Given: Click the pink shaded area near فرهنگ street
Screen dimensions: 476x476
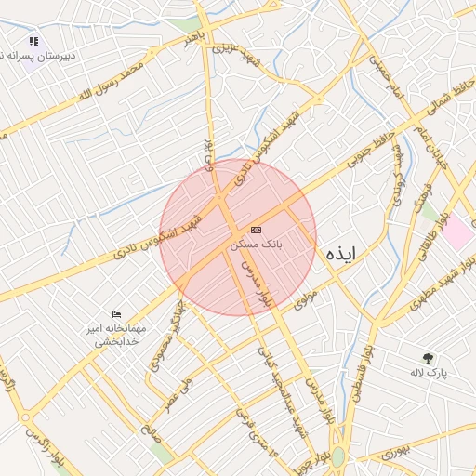Looking at the screenshot, I should point(457,231).
